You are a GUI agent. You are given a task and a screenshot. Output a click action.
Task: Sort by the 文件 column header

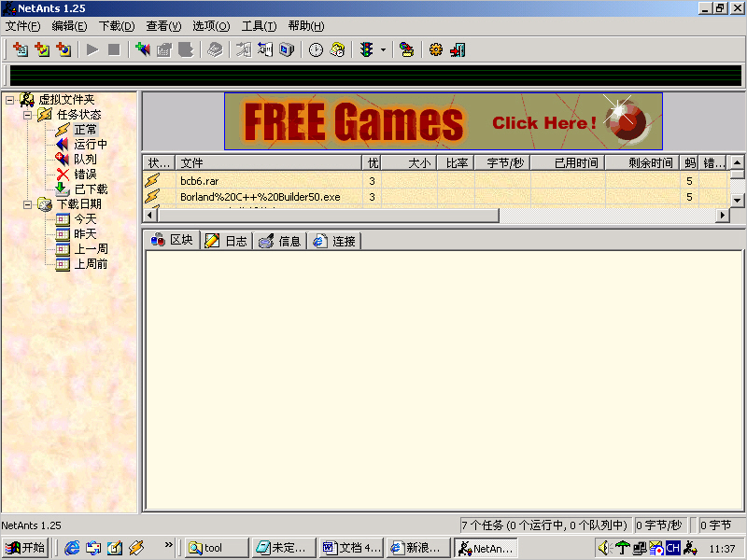click(269, 162)
